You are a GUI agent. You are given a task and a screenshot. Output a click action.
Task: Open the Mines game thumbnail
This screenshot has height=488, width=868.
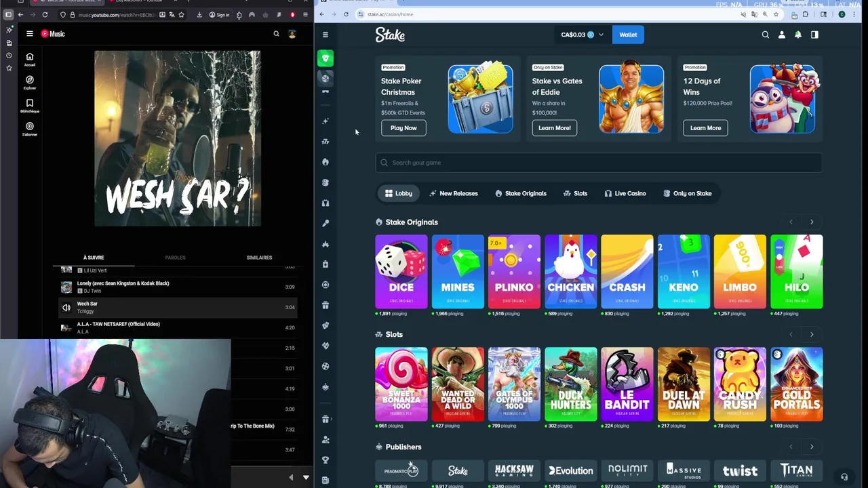click(x=458, y=271)
